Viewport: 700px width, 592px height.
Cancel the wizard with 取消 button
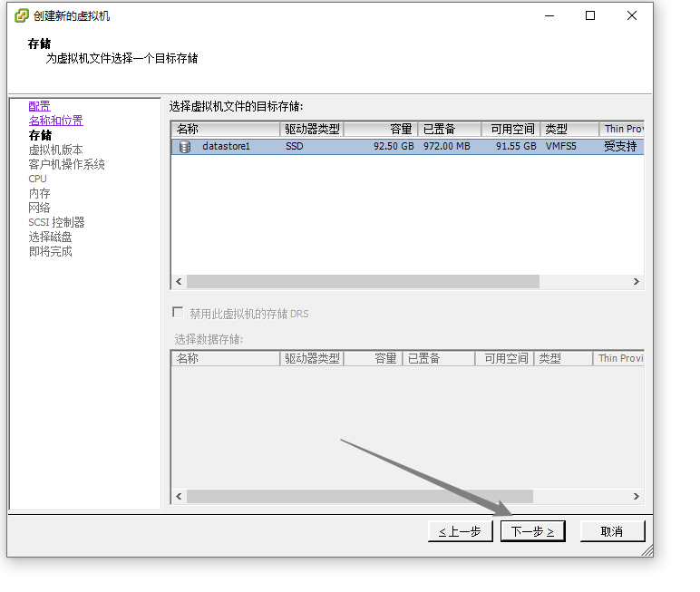point(612,531)
